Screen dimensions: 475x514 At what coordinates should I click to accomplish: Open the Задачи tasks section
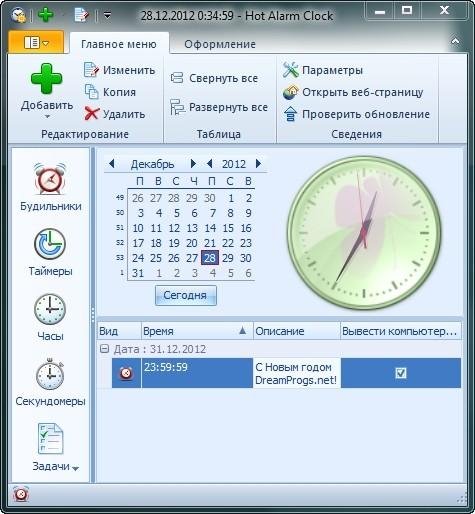coord(50,448)
